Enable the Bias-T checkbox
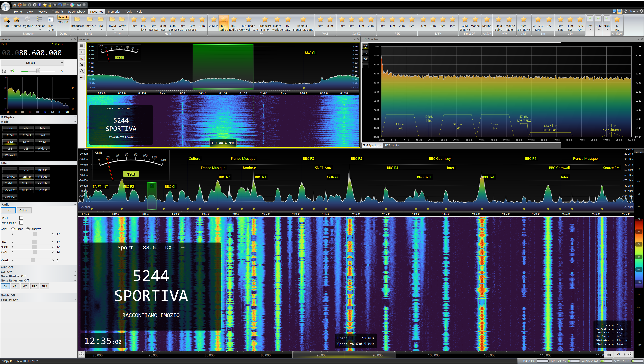Image resolution: width=644 pixels, height=364 pixels. click(21, 218)
